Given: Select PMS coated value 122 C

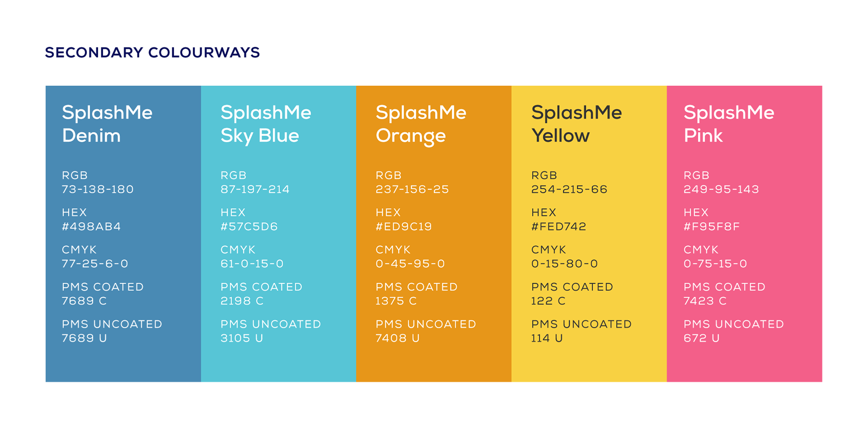Looking at the screenshot, I should click(x=548, y=301).
